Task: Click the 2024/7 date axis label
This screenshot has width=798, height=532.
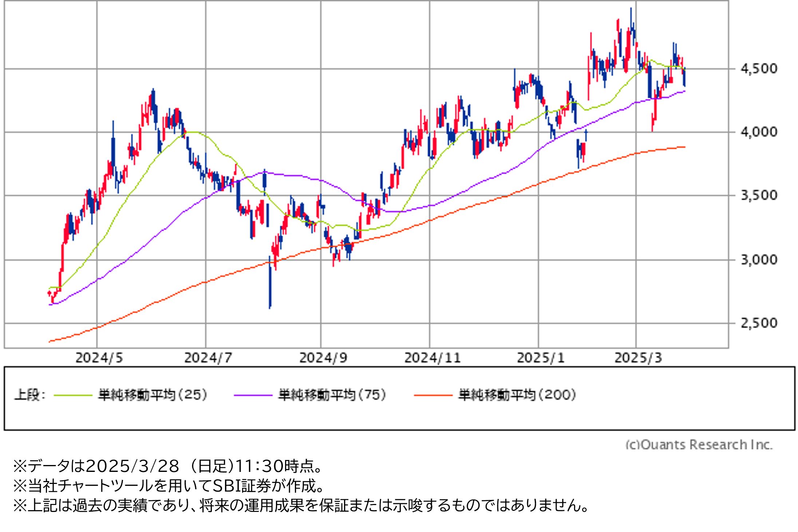Action: (208, 358)
